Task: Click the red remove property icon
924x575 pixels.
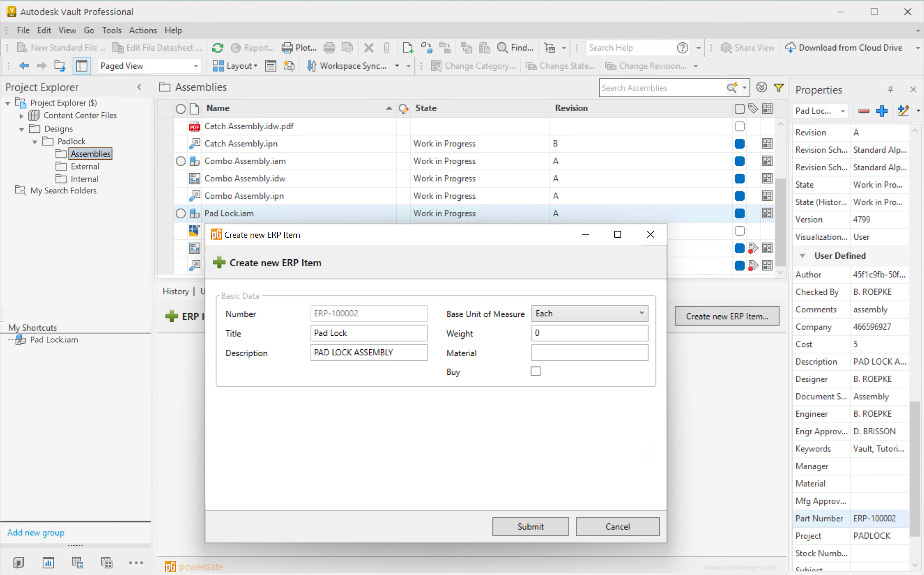Action: tap(864, 111)
